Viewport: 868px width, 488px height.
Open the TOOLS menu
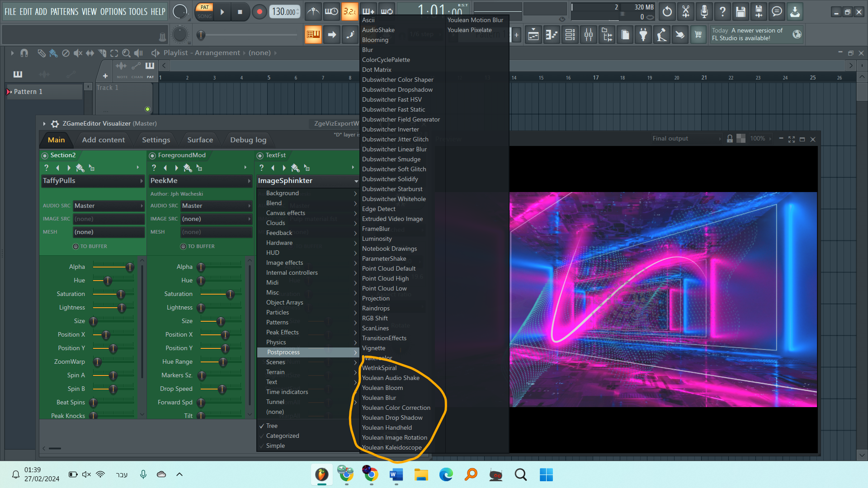pyautogui.click(x=138, y=12)
